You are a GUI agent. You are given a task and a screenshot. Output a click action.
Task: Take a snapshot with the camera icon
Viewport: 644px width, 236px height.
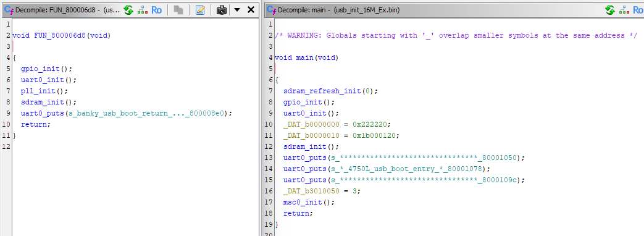click(x=222, y=10)
